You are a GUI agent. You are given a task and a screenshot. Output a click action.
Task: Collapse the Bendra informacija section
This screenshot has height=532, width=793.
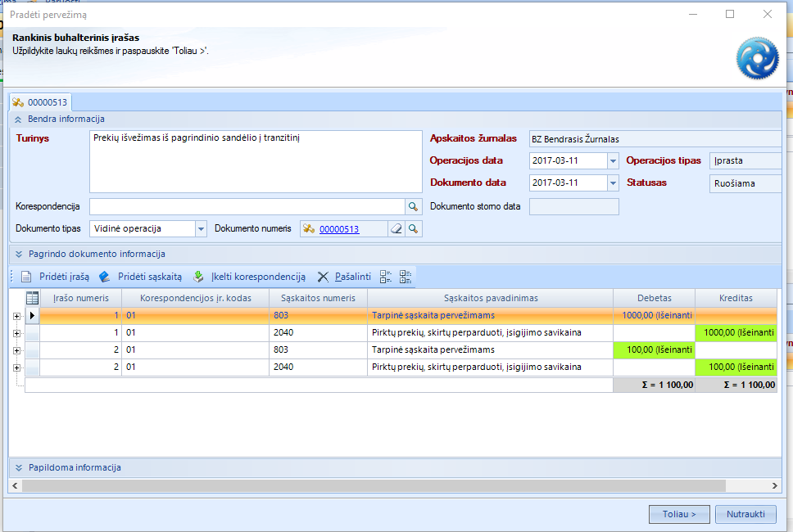pyautogui.click(x=18, y=119)
